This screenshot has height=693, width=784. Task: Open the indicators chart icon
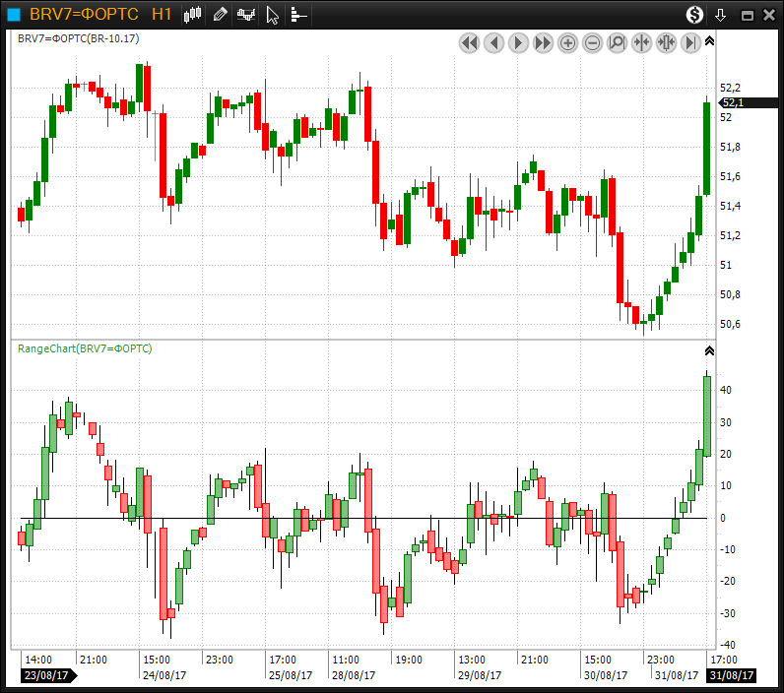[x=246, y=14]
